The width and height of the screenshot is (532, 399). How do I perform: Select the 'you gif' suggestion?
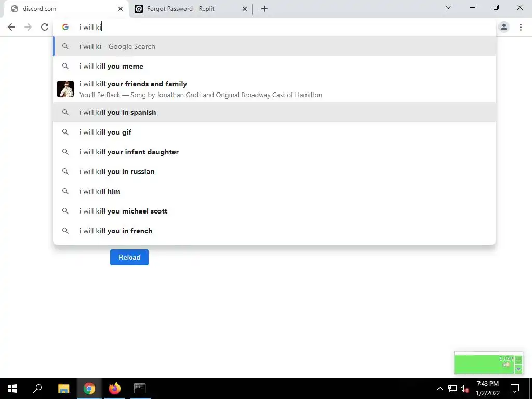(x=274, y=132)
